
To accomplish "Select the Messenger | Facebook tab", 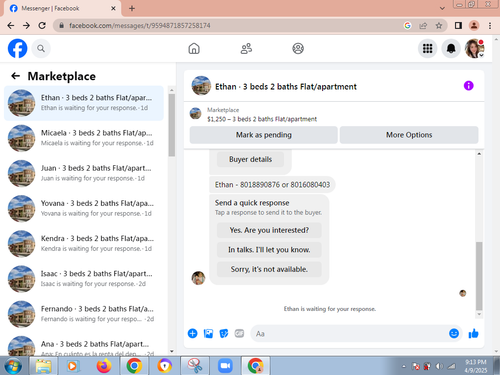I will tap(62, 8).
